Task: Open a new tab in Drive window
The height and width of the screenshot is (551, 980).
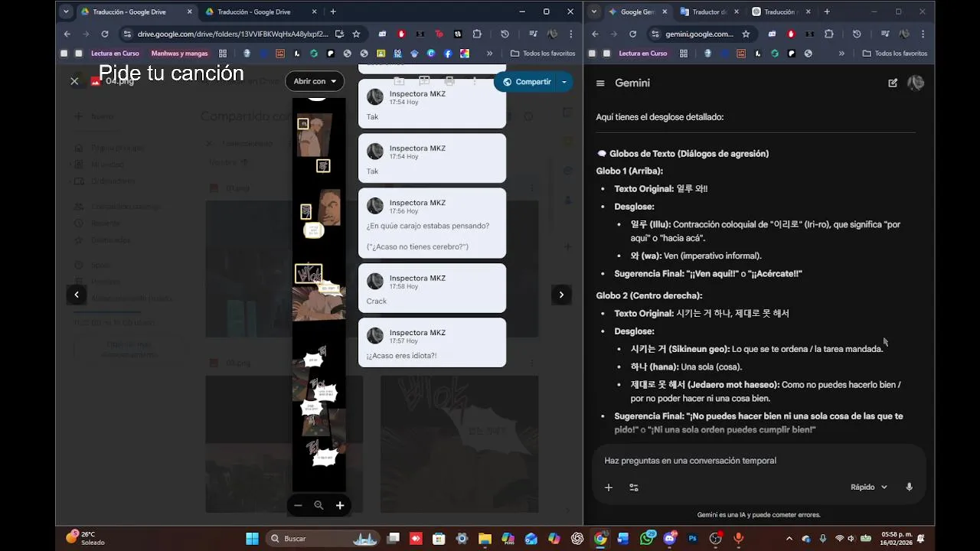Action: [x=332, y=11]
